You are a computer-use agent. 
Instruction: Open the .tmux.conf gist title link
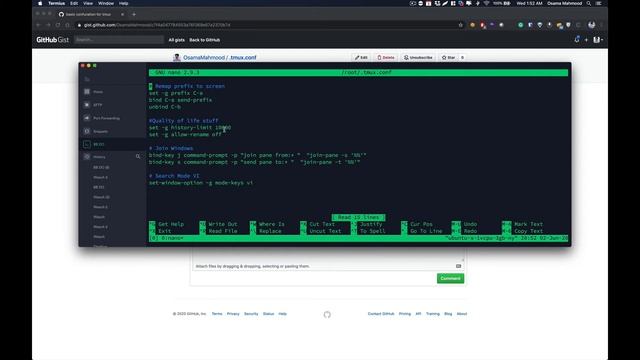point(243,58)
